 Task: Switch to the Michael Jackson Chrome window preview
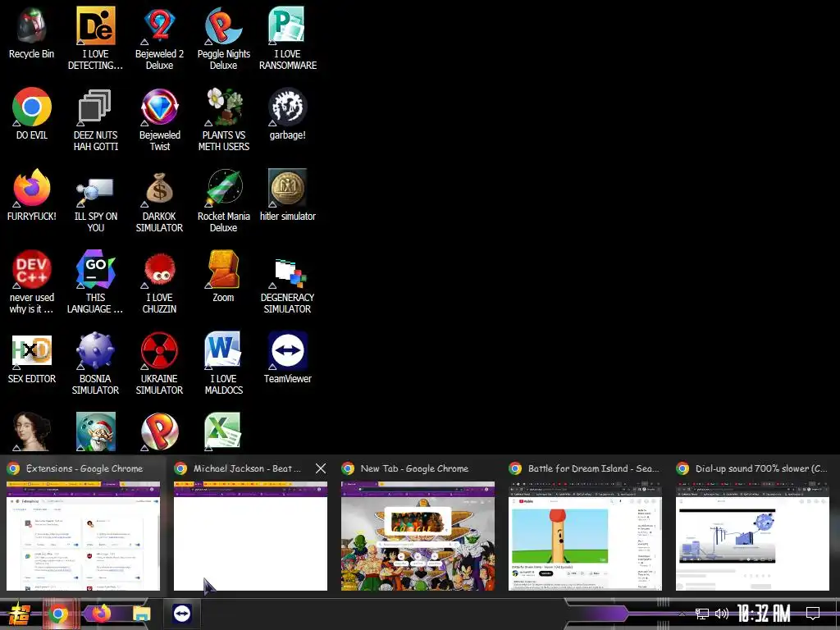pos(250,536)
